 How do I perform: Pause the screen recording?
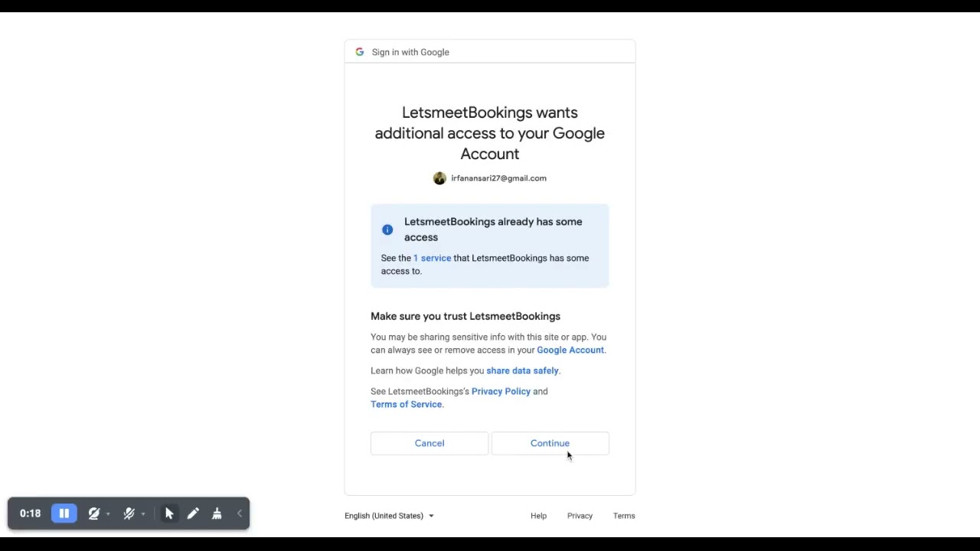pos(64,514)
